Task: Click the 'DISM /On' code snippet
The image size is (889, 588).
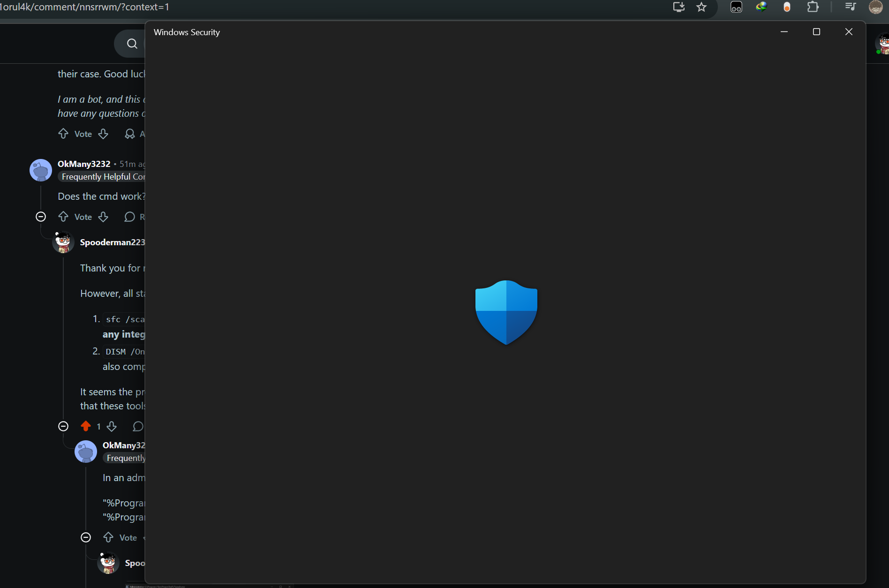Action: (x=125, y=352)
